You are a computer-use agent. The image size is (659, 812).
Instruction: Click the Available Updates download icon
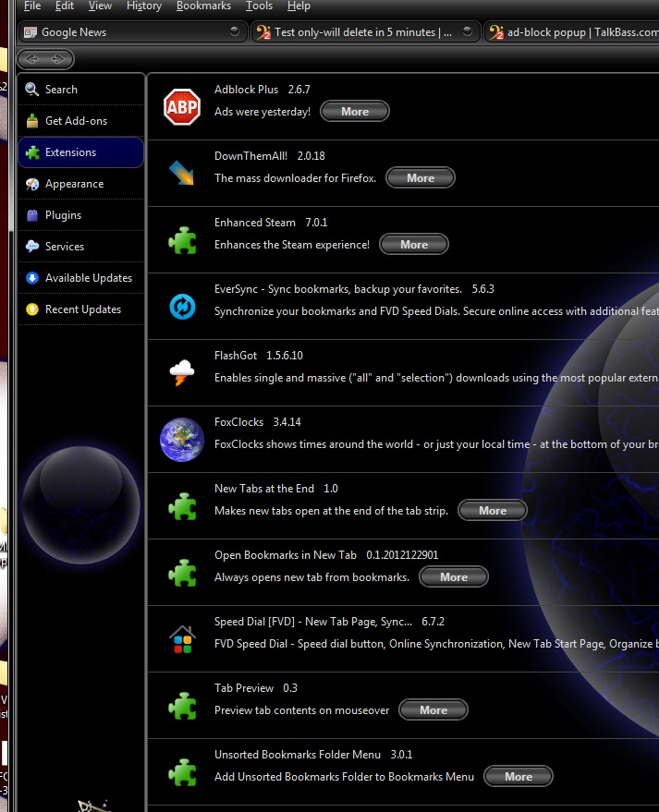pyautogui.click(x=32, y=278)
